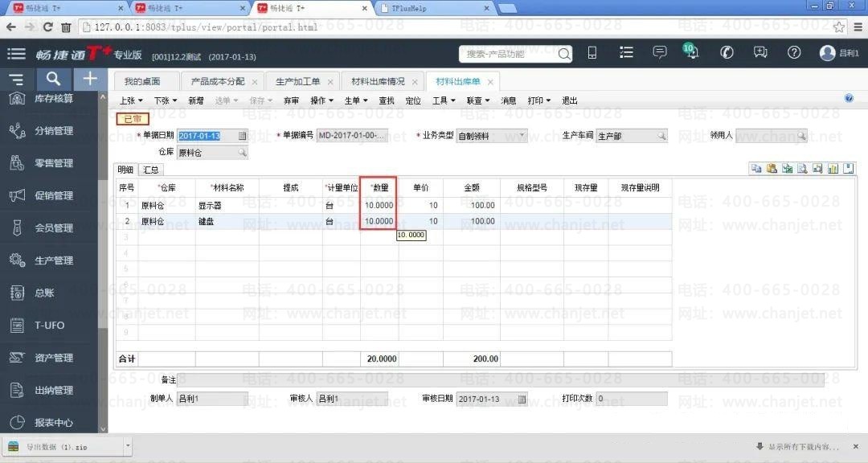868x463 pixels.
Task: Click 消息 toolbar button
Action: (x=508, y=100)
